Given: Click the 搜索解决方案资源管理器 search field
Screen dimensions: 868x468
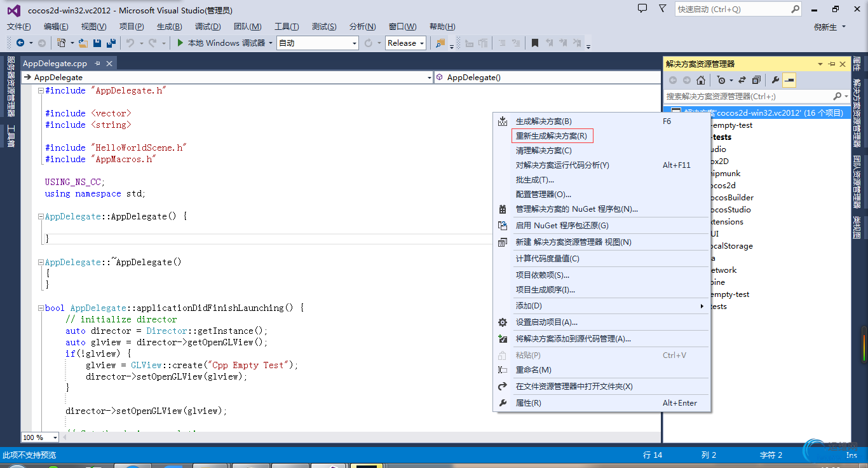Looking at the screenshot, I should point(757,97).
